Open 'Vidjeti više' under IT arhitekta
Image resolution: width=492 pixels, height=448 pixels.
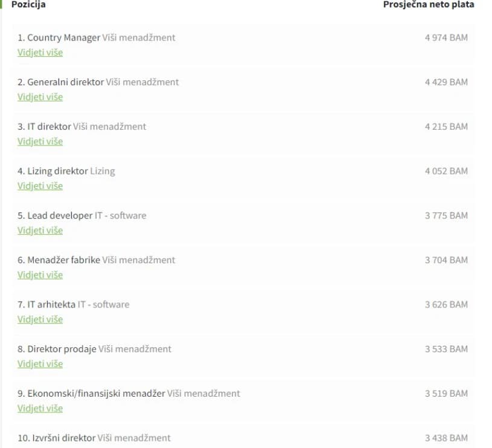[40, 319]
